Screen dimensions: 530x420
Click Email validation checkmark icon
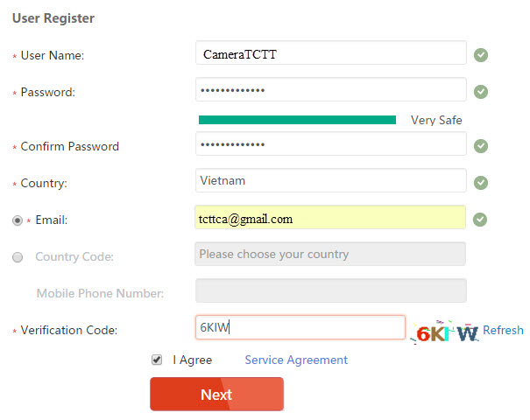[x=481, y=220]
